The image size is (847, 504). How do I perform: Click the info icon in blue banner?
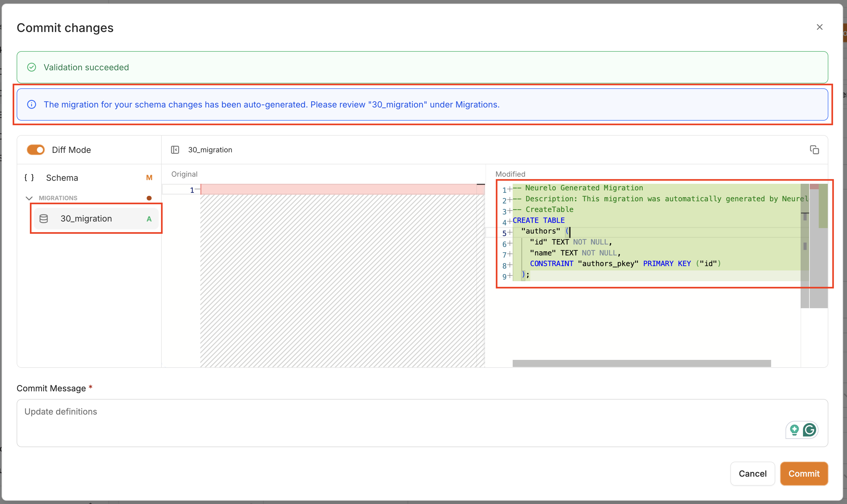click(x=31, y=105)
